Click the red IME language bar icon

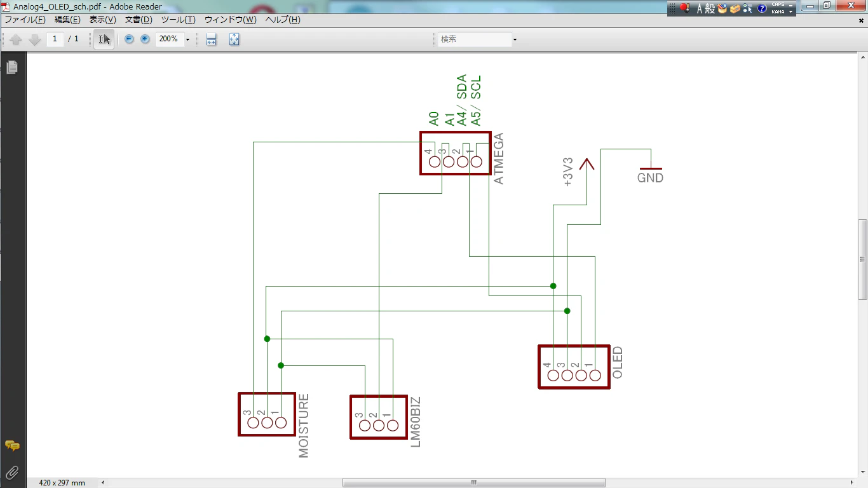pyautogui.click(x=684, y=8)
